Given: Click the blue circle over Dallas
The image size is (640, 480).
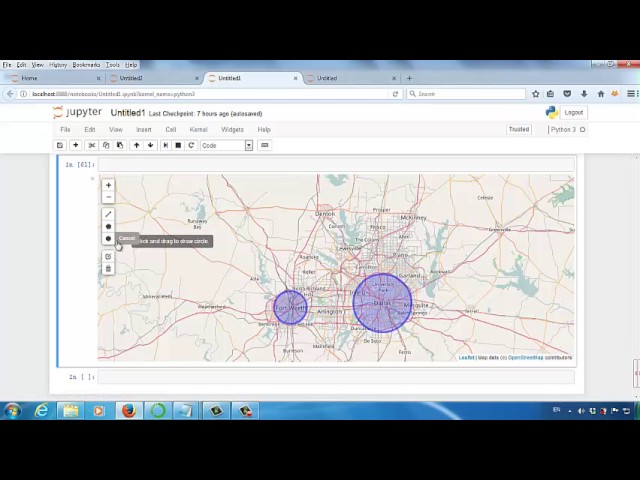Looking at the screenshot, I should click(x=382, y=303).
